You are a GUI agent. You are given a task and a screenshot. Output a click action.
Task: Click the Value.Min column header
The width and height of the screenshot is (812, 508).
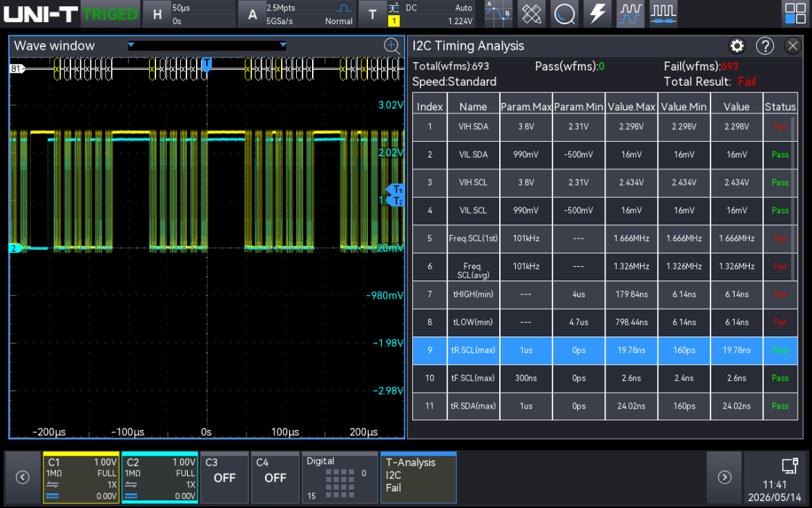pyautogui.click(x=684, y=106)
